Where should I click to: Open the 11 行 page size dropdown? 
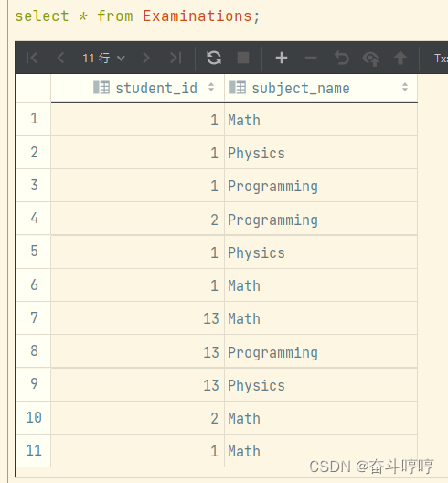(x=103, y=58)
